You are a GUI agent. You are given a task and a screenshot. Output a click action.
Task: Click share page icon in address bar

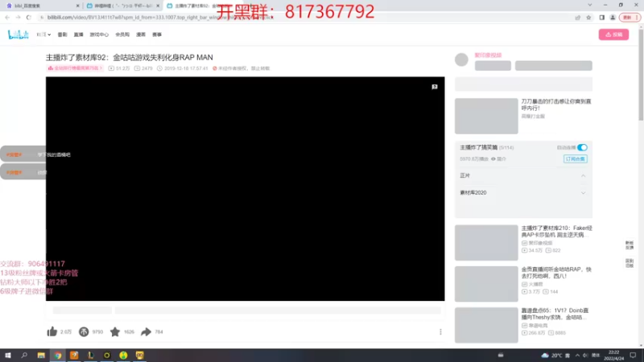[578, 18]
